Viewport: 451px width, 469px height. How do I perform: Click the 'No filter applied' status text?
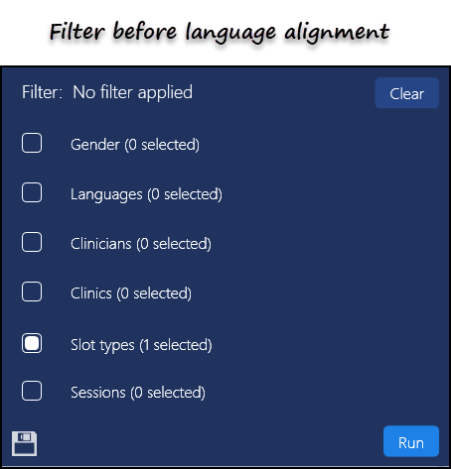point(133,92)
